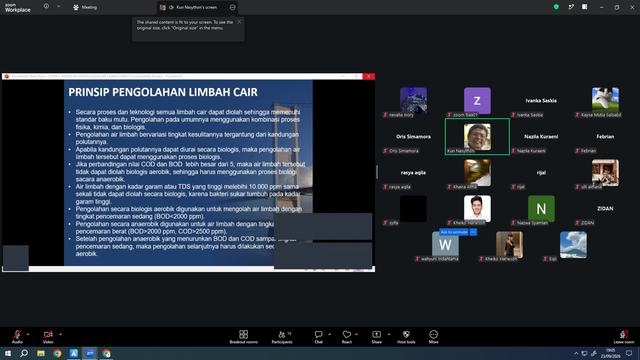The image size is (640, 360).
Task: Switch to Zoom app in taskbar
Action: pos(90,353)
